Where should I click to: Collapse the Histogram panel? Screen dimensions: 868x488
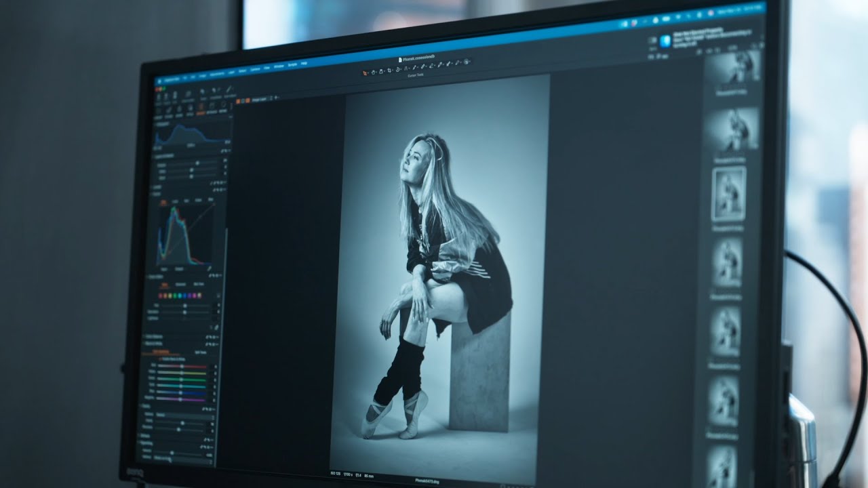161,125
